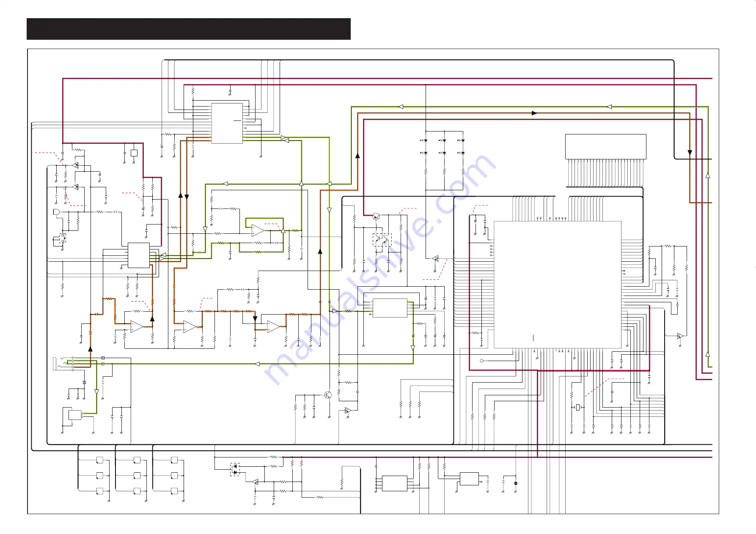Select the dashed-box dual diode symbol
The width and height of the screenshot is (756, 534).
click(x=235, y=469)
